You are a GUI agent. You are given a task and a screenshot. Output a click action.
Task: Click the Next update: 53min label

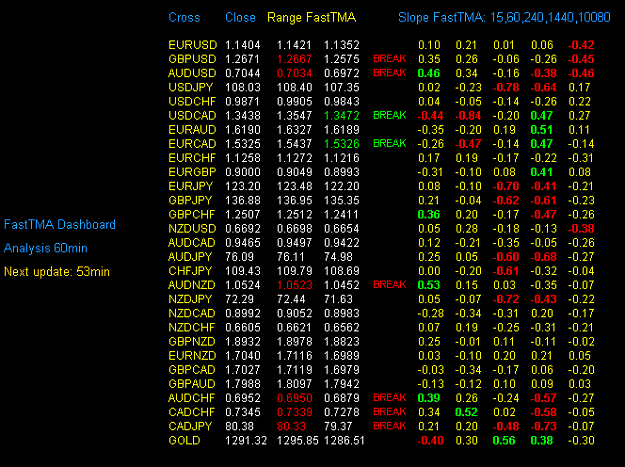click(x=57, y=272)
